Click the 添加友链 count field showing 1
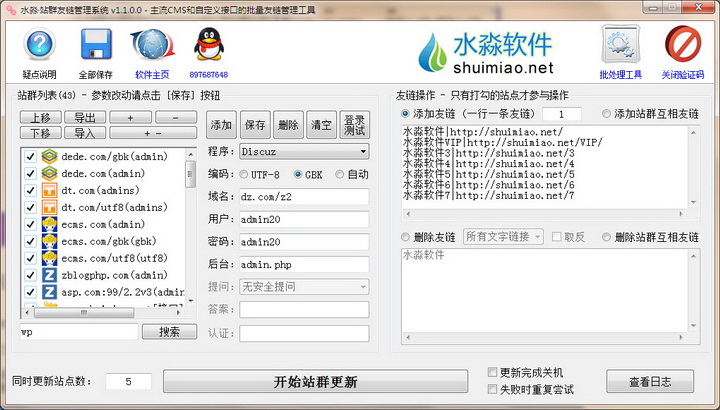The width and height of the screenshot is (720, 410). pyautogui.click(x=562, y=113)
